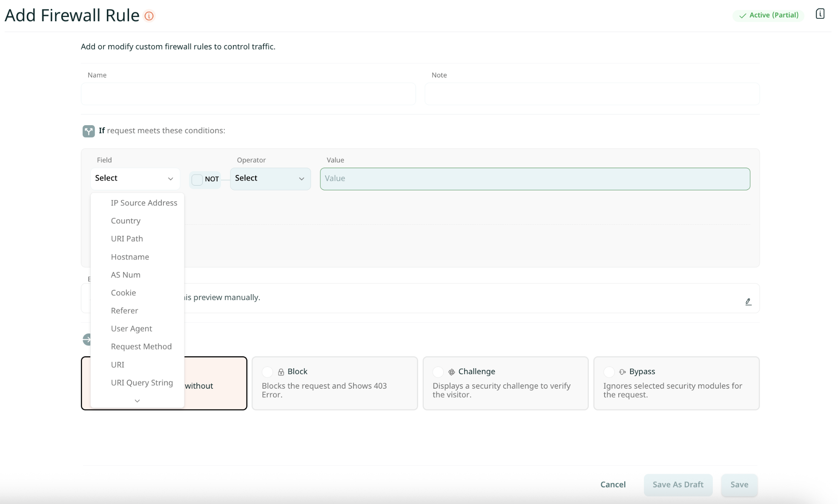This screenshot has width=838, height=504.
Task: Click the Cancel link
Action: (613, 484)
